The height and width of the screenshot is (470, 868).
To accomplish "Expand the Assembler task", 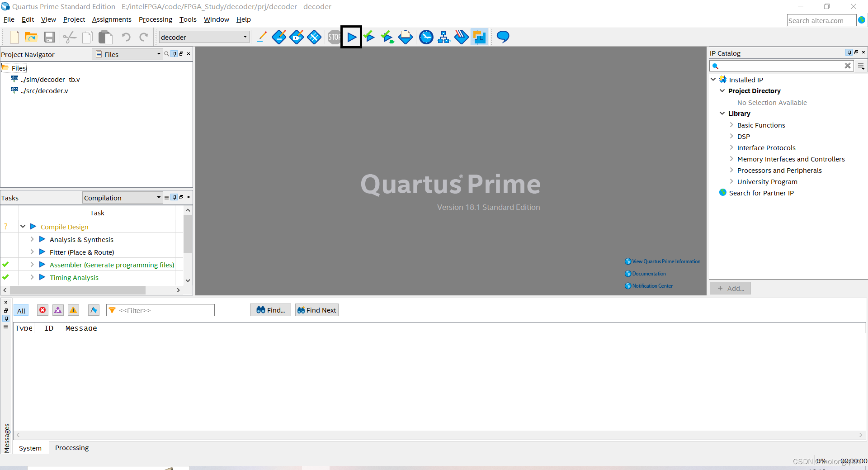I will (32, 264).
